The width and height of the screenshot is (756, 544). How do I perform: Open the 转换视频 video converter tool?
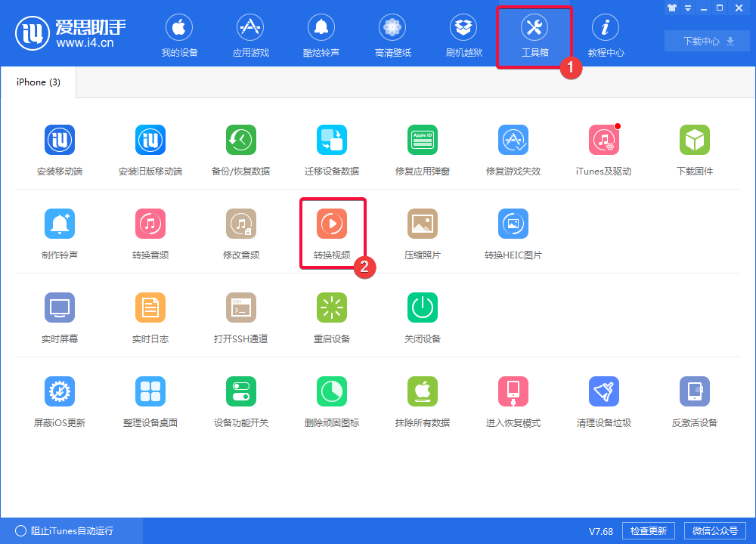point(332,232)
